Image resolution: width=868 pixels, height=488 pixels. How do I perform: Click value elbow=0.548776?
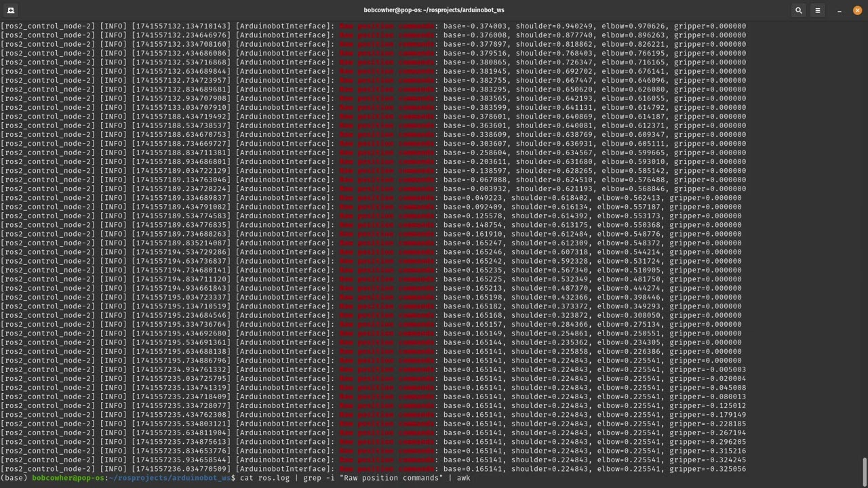point(629,234)
